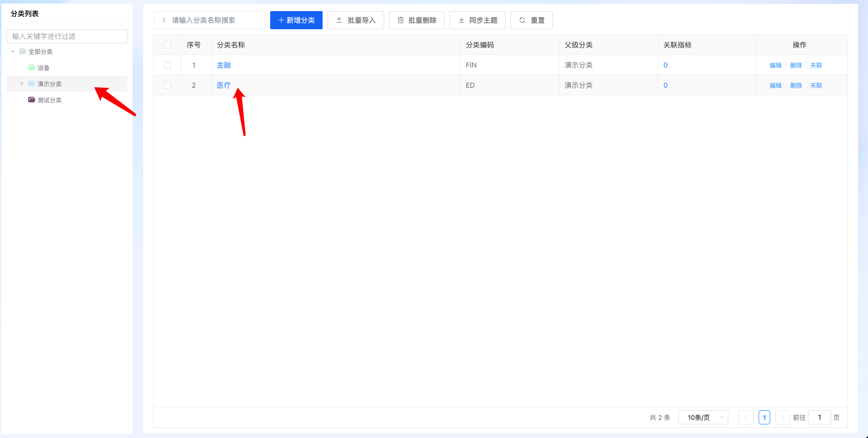Click the folder icon next to 全部分类
This screenshot has height=438, width=868.
tap(23, 51)
